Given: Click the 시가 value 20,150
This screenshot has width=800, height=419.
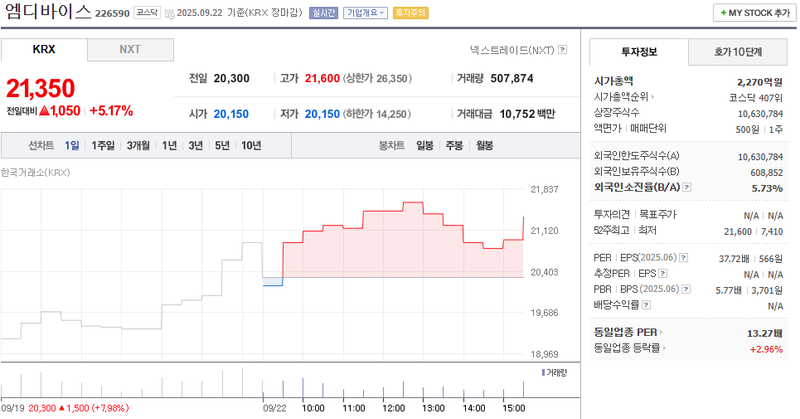Looking at the screenshot, I should point(231,114).
